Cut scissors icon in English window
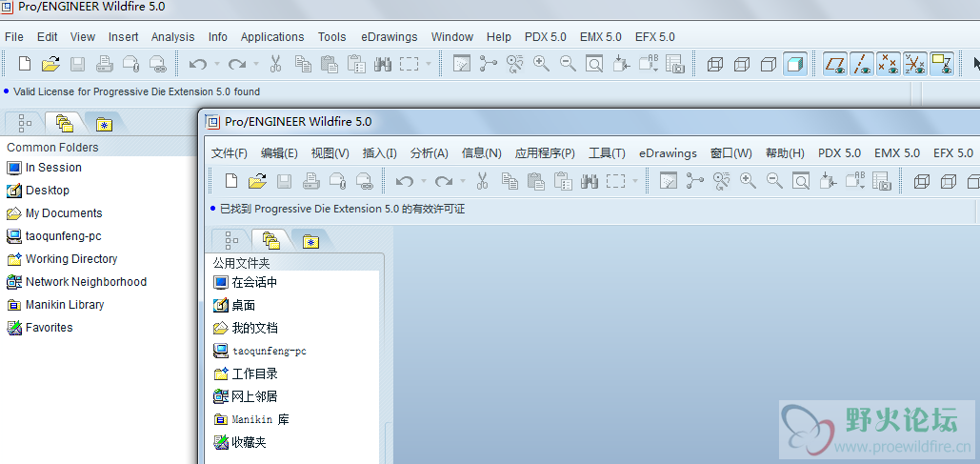 point(275,64)
